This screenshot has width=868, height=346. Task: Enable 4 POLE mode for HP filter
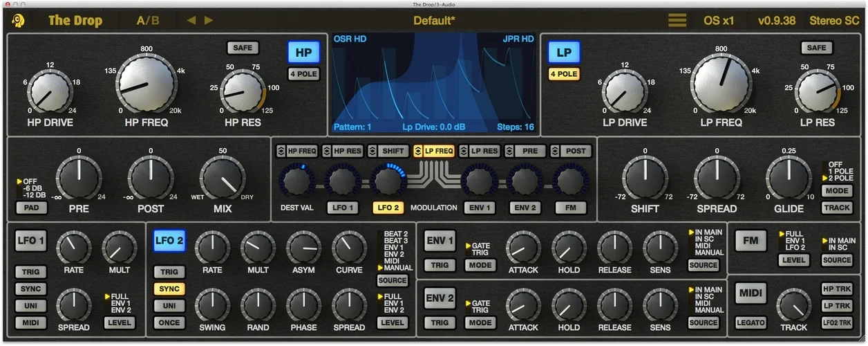303,74
